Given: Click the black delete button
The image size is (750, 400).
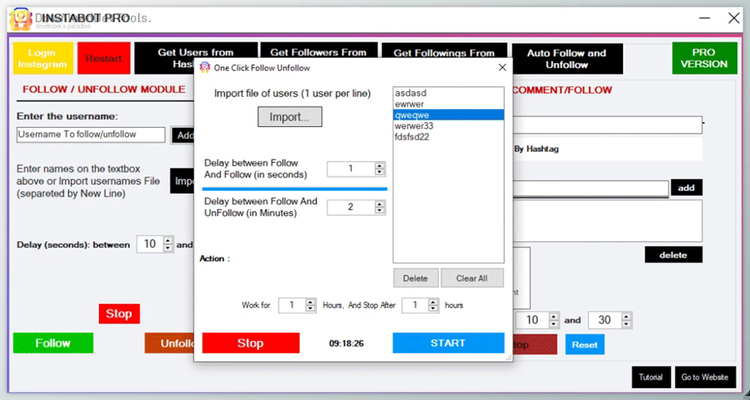Looking at the screenshot, I should coord(673,255).
